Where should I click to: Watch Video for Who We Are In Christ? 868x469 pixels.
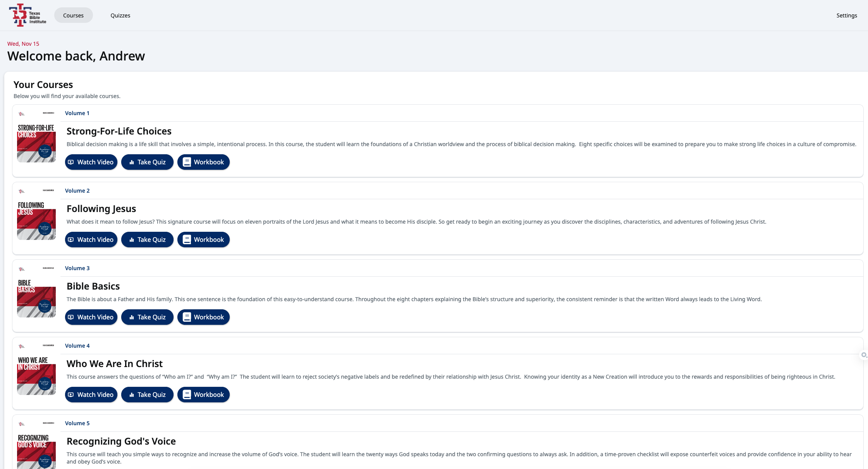[91, 395]
